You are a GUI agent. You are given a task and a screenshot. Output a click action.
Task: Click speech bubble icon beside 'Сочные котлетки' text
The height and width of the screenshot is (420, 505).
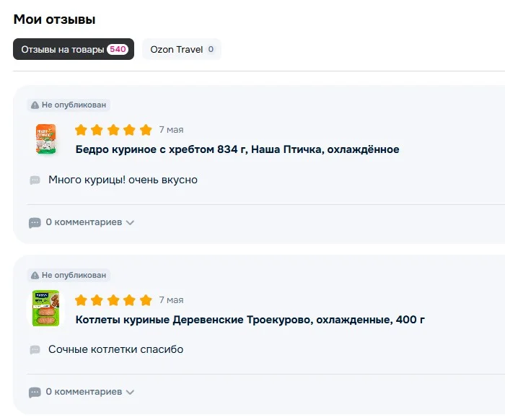point(35,349)
